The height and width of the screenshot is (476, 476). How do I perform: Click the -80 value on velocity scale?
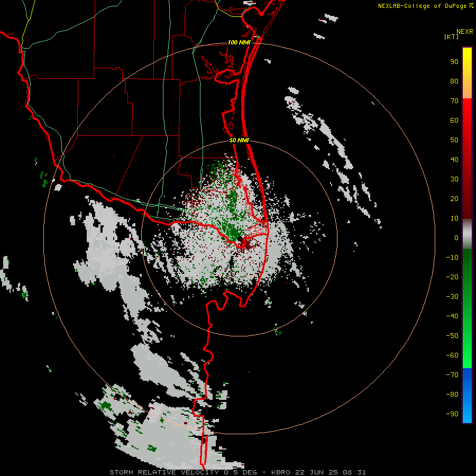pos(452,395)
